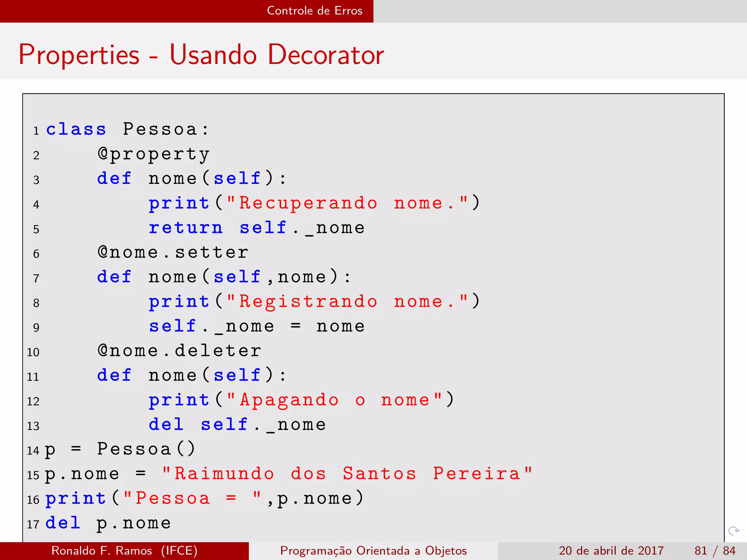The height and width of the screenshot is (560, 747).
Task: Click the author name Ronaldo F. Ramos (IFCE)
Action: click(124, 551)
